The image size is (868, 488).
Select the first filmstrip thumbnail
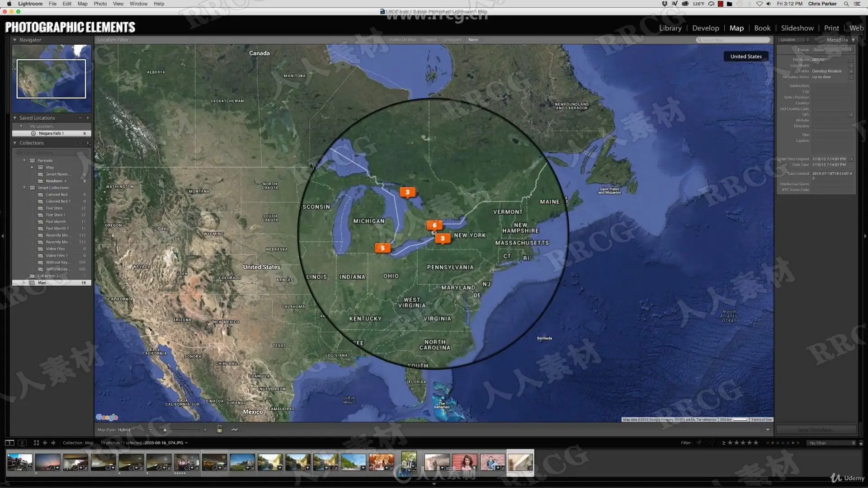19,462
